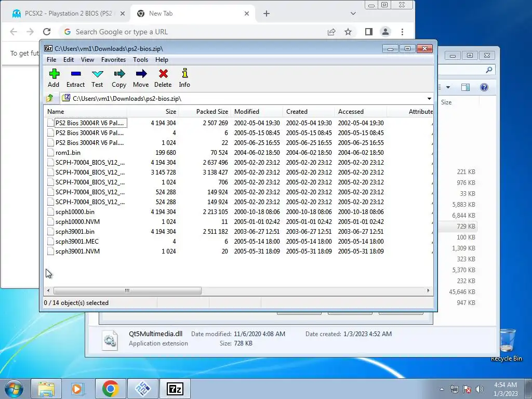Sort files by the Packed Size column
This screenshot has width=532, height=399.
pos(205,112)
